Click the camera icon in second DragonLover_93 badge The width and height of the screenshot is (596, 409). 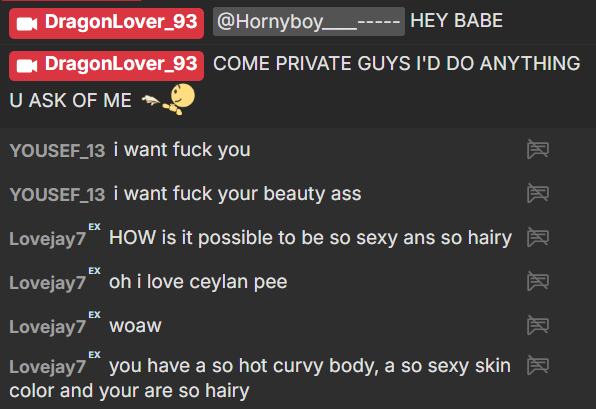coord(27,66)
